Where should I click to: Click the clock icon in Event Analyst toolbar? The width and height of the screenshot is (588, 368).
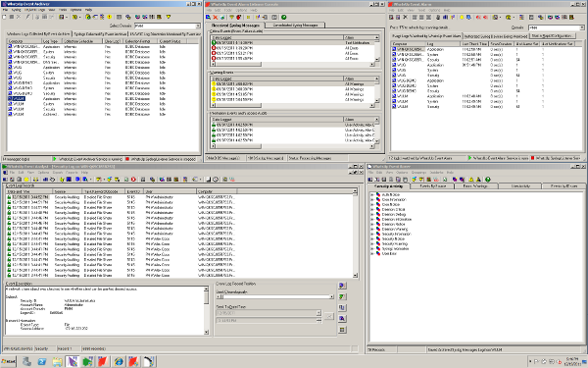[216, 180]
